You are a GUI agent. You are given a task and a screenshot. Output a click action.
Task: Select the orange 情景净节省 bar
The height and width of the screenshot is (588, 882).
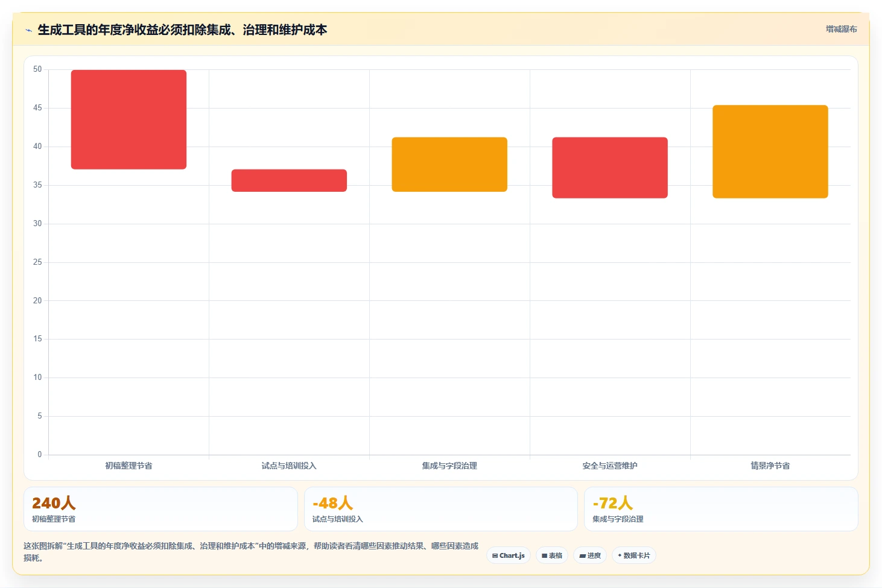tap(770, 151)
